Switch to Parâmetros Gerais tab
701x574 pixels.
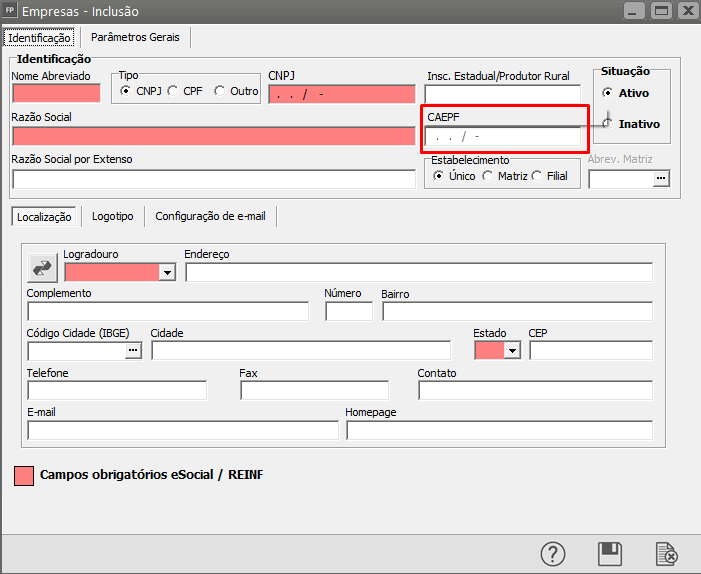(135, 37)
